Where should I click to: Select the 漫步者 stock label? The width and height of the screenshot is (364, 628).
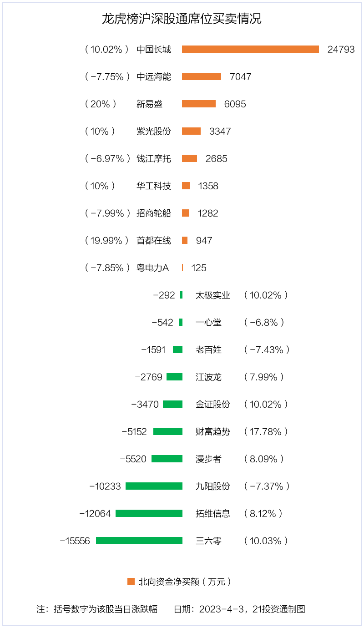pos(208,459)
